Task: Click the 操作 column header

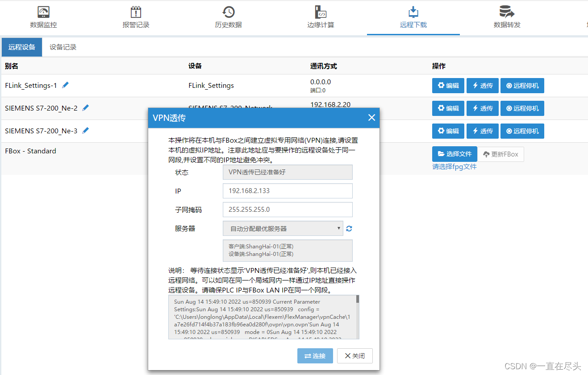Action: pyautogui.click(x=439, y=66)
